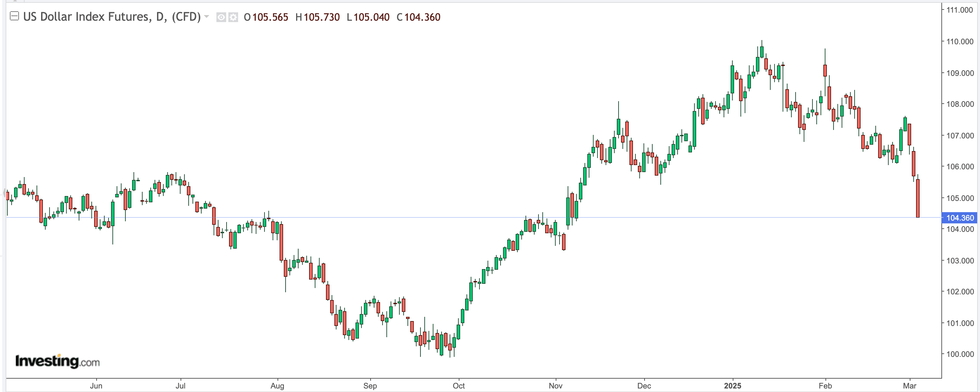
Task: Select the Oct label on the time axis
Action: click(x=459, y=386)
